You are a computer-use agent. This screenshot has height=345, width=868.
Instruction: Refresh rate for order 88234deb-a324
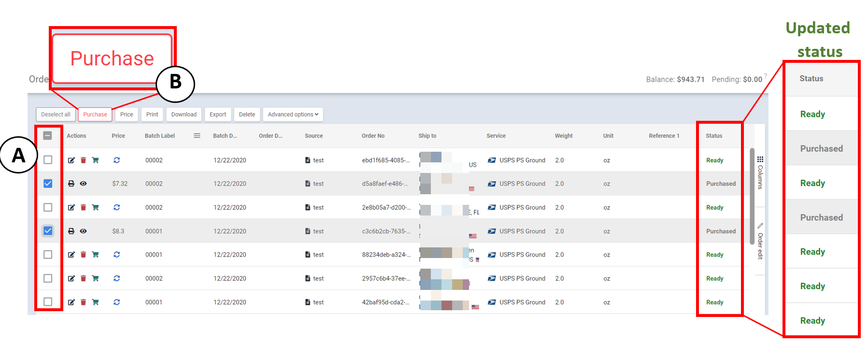tap(116, 255)
